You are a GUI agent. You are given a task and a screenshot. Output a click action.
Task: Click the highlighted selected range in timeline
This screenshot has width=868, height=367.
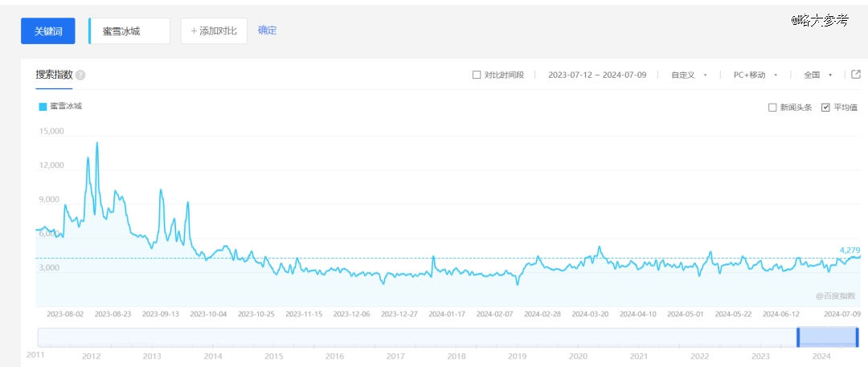pyautogui.click(x=828, y=337)
